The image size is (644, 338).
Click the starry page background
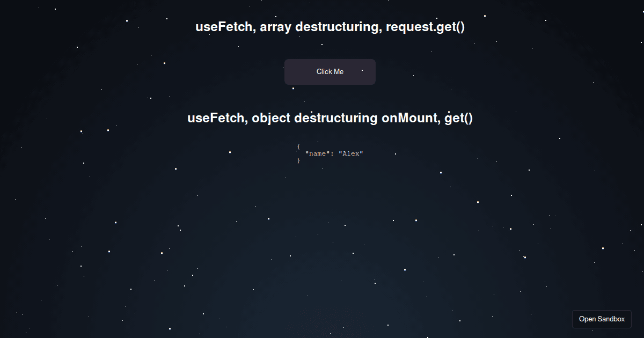pos(107,241)
